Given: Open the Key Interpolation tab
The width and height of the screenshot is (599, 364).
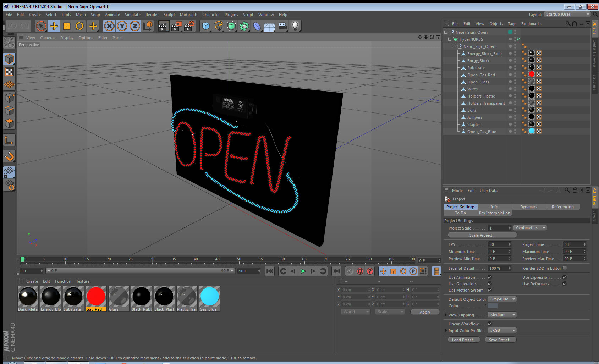Looking at the screenshot, I should coord(494,213).
